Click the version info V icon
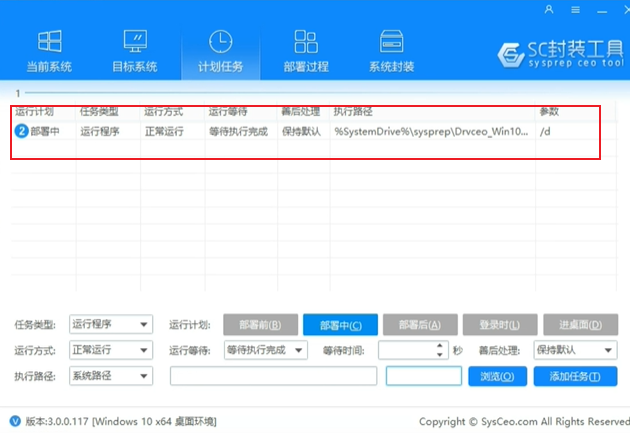The height and width of the screenshot is (433, 630). 15,421
